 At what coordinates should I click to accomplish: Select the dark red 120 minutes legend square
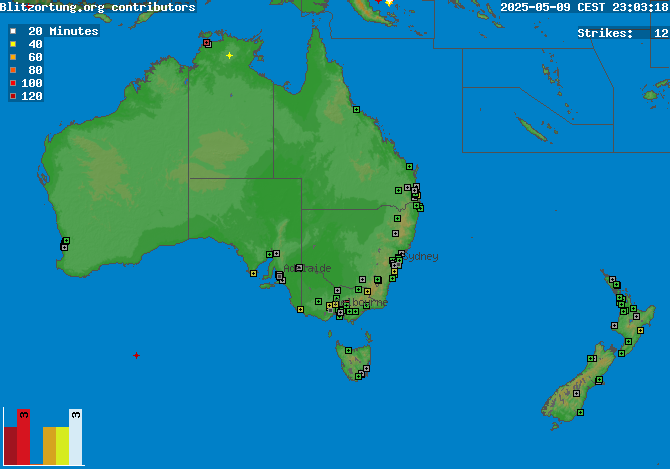12,97
